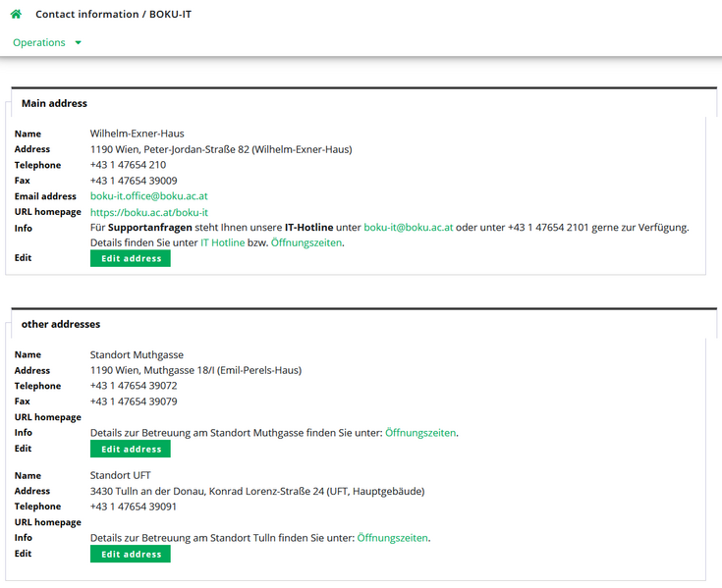Go to home via the green house icon
Image resolution: width=722 pixels, height=588 pixels.
click(x=16, y=14)
